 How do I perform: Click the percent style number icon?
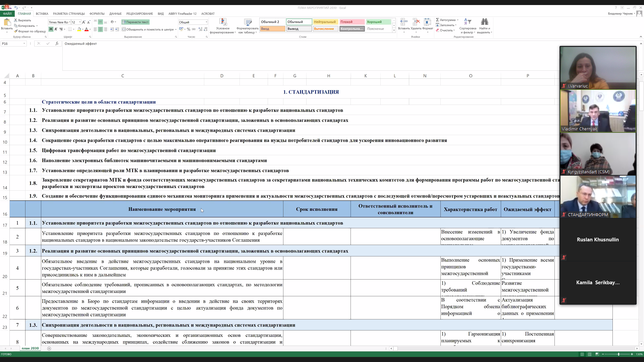pyautogui.click(x=189, y=29)
